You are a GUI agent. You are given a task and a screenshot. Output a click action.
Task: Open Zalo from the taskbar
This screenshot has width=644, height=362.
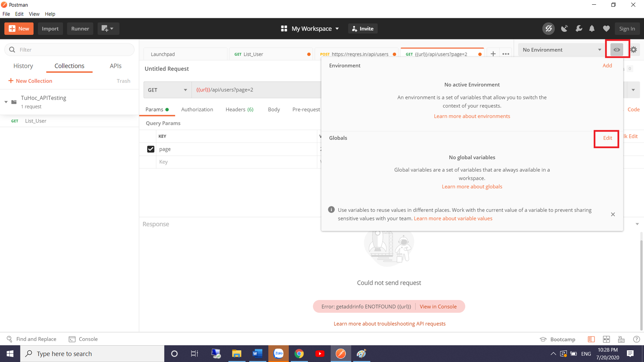[278, 353]
